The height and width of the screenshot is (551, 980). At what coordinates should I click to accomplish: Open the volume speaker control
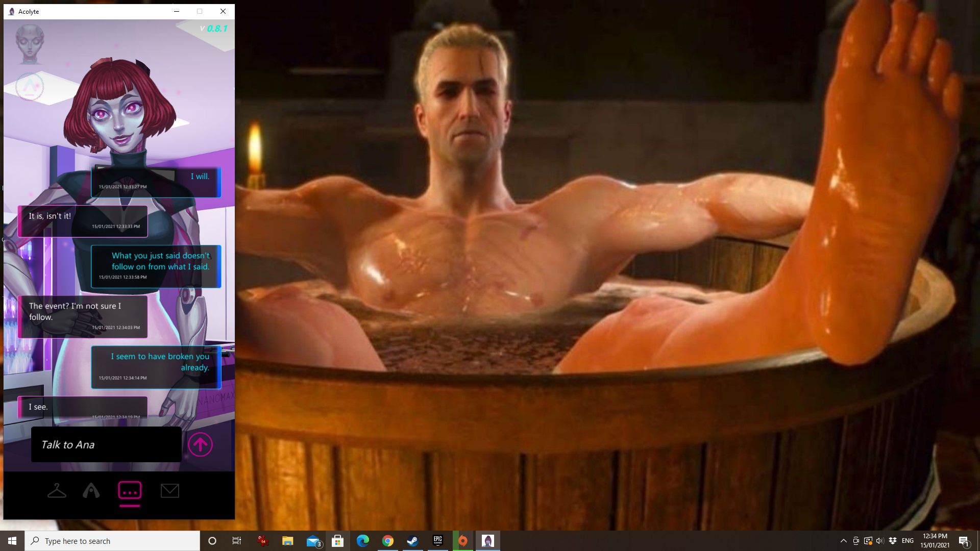click(x=879, y=541)
